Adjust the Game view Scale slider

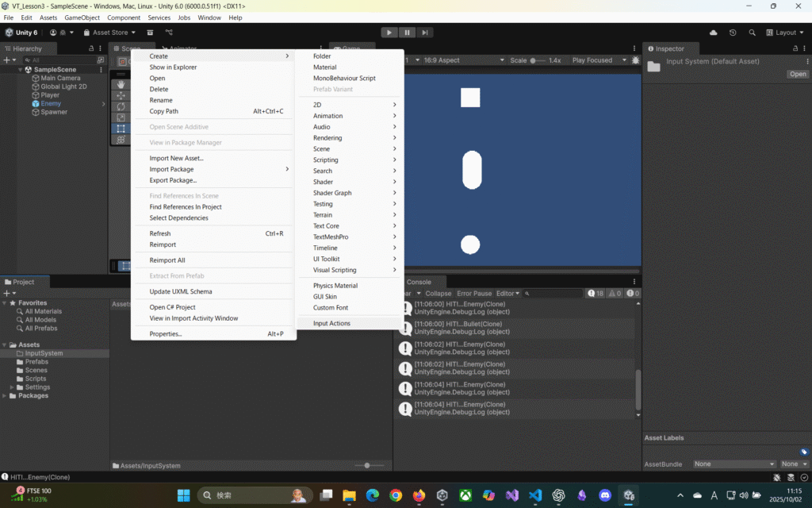(x=538, y=60)
